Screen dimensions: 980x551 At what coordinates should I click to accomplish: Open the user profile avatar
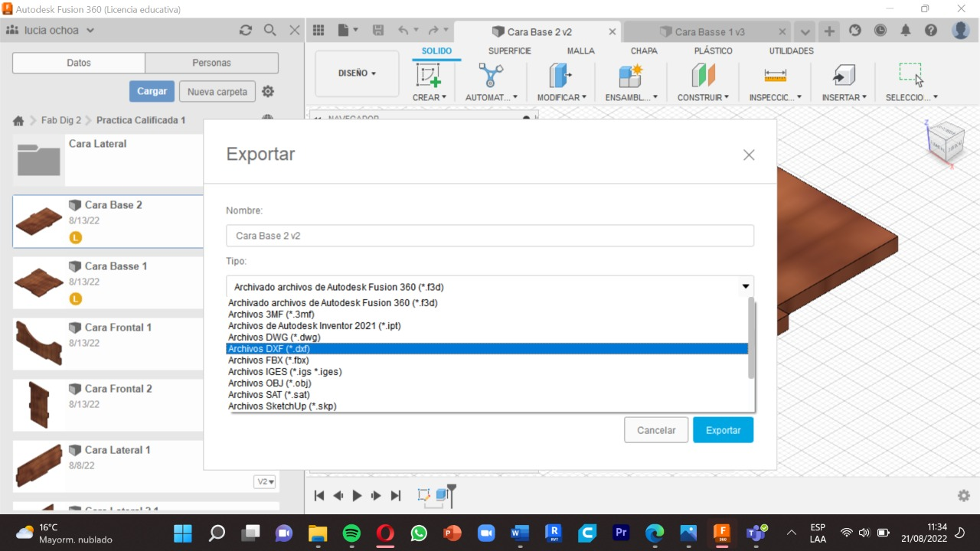(x=961, y=31)
